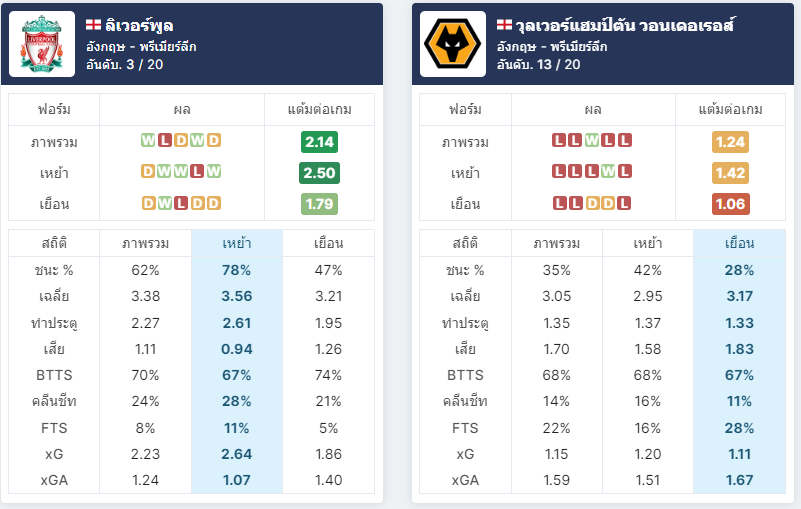Click the L badge in Liverpool เยือน form row

pyautogui.click(x=181, y=203)
